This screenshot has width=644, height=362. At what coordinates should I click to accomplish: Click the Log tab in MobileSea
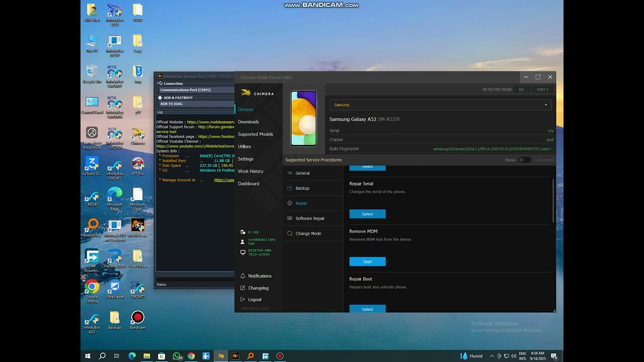160,112
